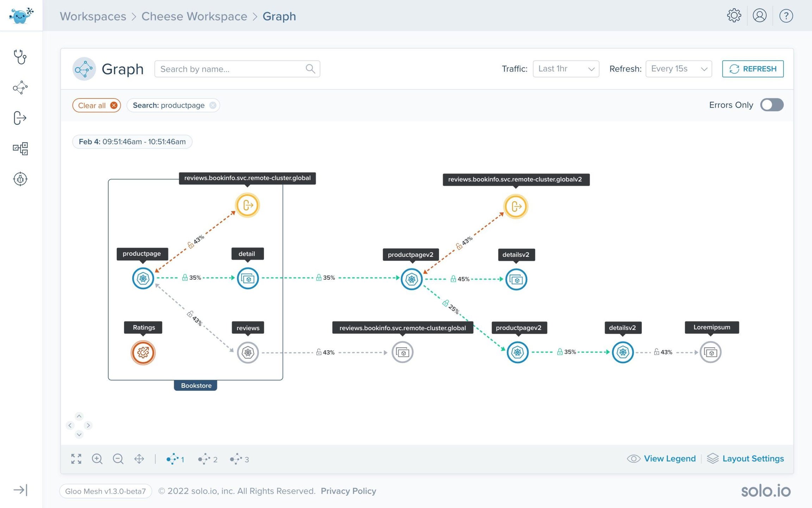Zoom out of the graph
Image resolution: width=812 pixels, height=508 pixels.
click(x=118, y=459)
